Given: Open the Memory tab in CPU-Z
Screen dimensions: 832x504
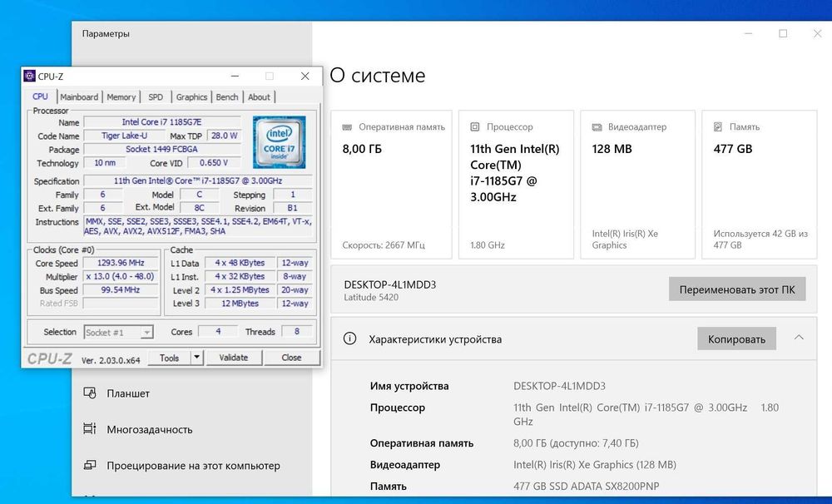Looking at the screenshot, I should point(121,97).
